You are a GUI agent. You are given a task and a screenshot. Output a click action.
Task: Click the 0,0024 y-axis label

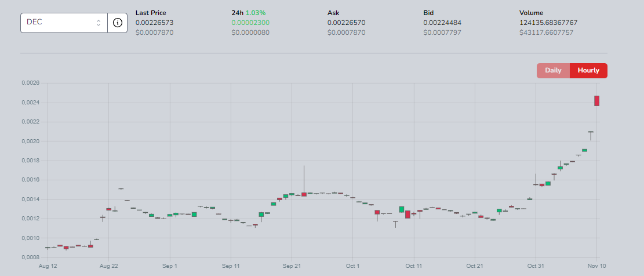click(30, 103)
